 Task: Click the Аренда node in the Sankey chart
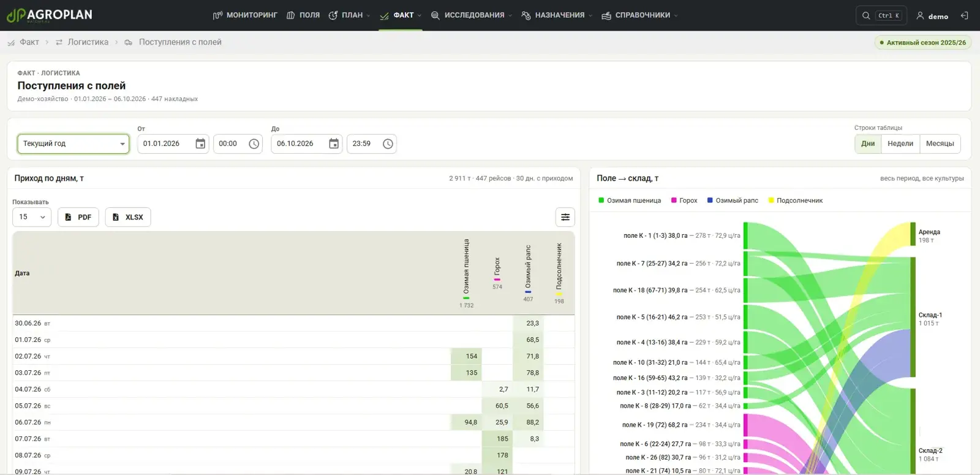tap(913, 235)
